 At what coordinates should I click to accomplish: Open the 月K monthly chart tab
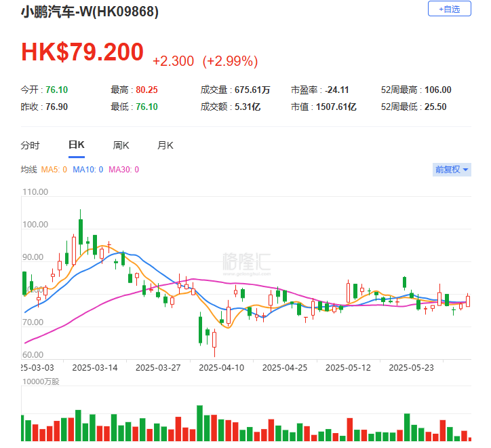coord(165,145)
